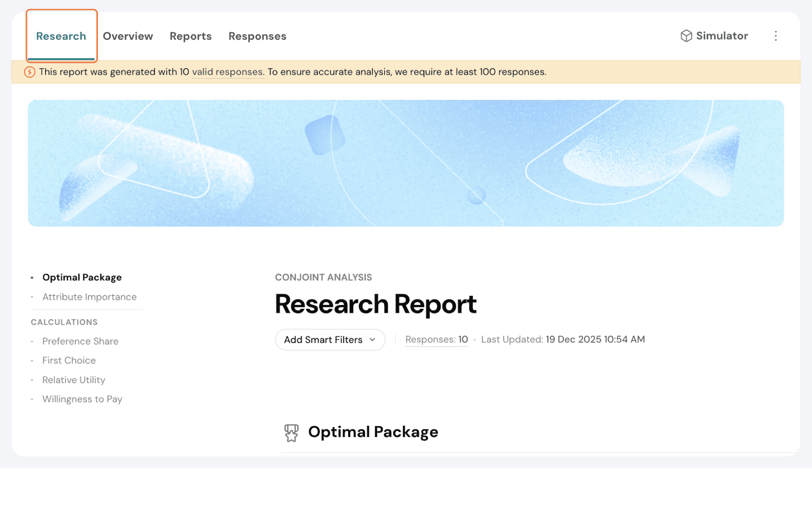
Task: Click the blue banner image
Action: 406,163
